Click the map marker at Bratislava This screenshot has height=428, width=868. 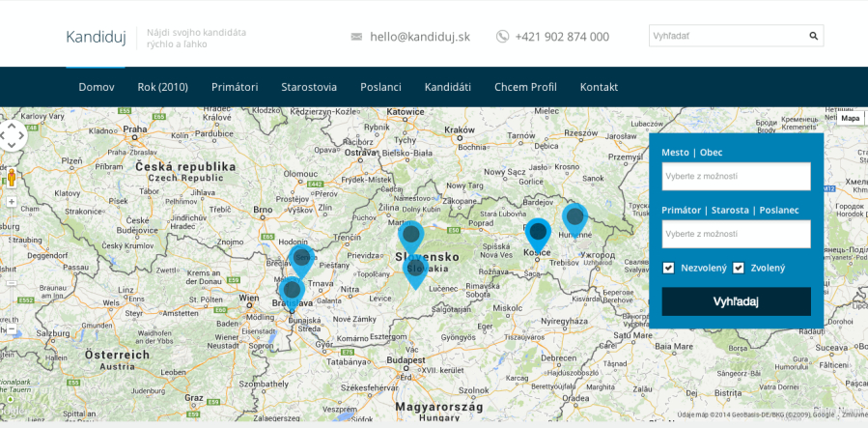pyautogui.click(x=291, y=290)
